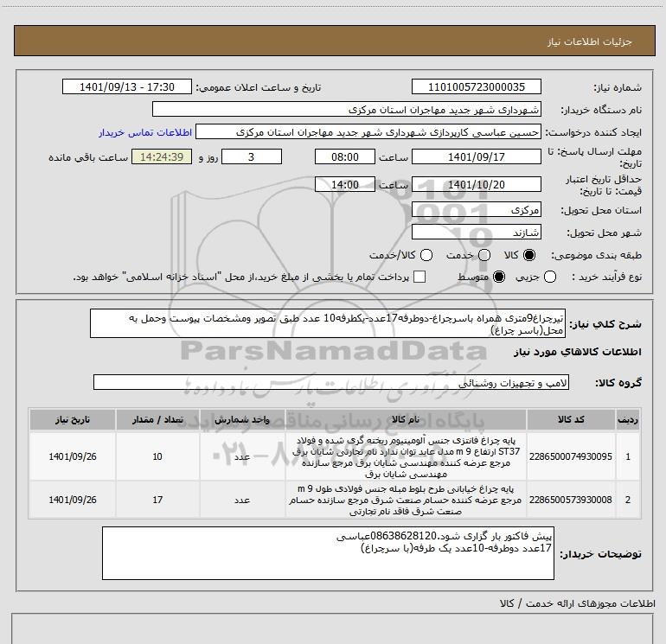
Task: Click product code 2286500074930095
Action: pyautogui.click(x=571, y=456)
